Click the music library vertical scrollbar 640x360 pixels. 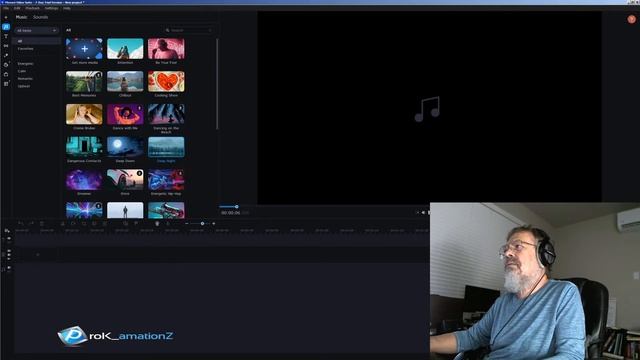click(217, 84)
